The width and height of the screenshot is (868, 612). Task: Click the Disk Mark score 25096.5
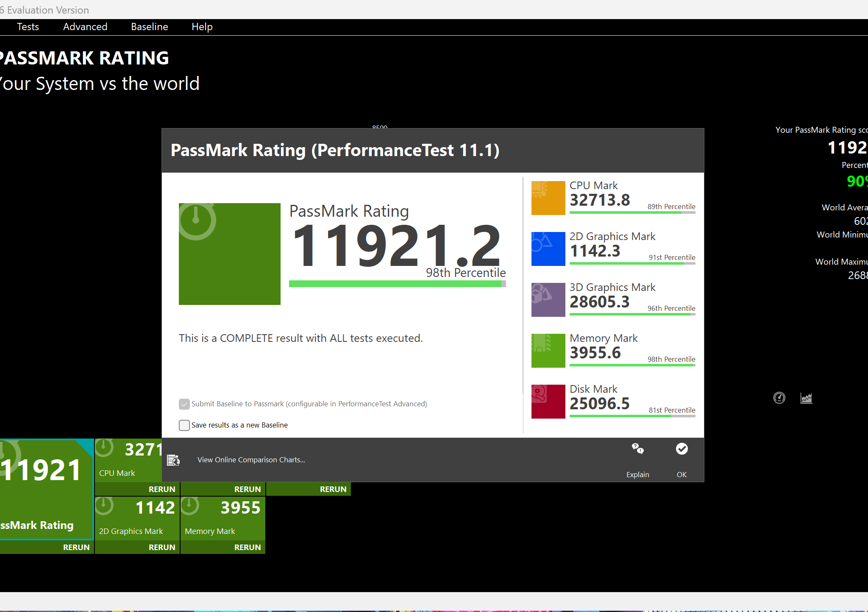pyautogui.click(x=600, y=404)
